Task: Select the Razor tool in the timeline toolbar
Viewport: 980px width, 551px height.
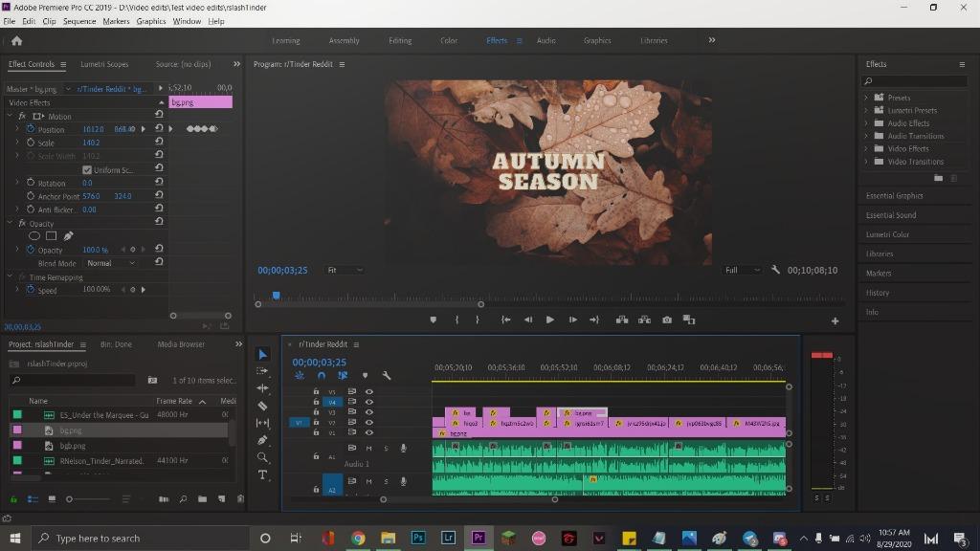Action: tap(263, 406)
